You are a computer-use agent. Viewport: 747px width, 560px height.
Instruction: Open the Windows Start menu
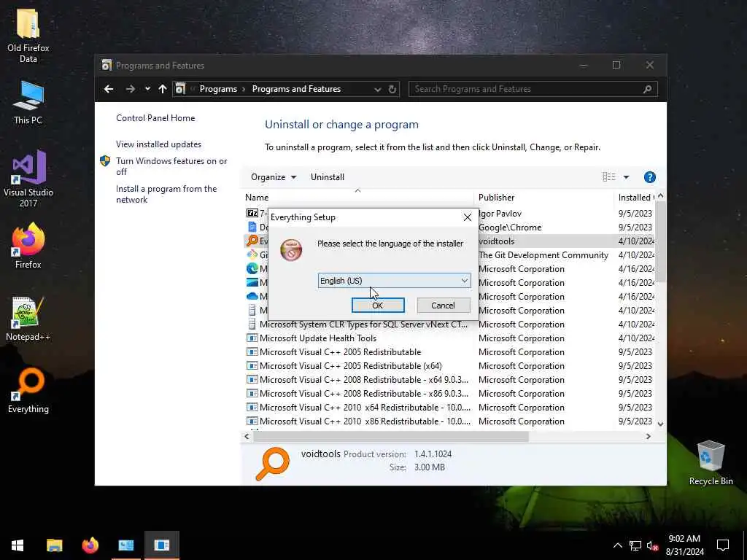click(x=18, y=545)
